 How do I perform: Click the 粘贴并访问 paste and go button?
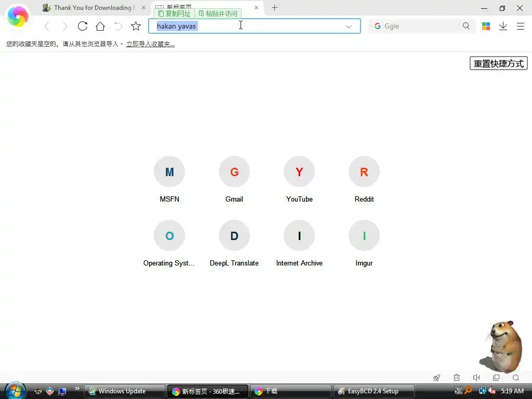218,14
